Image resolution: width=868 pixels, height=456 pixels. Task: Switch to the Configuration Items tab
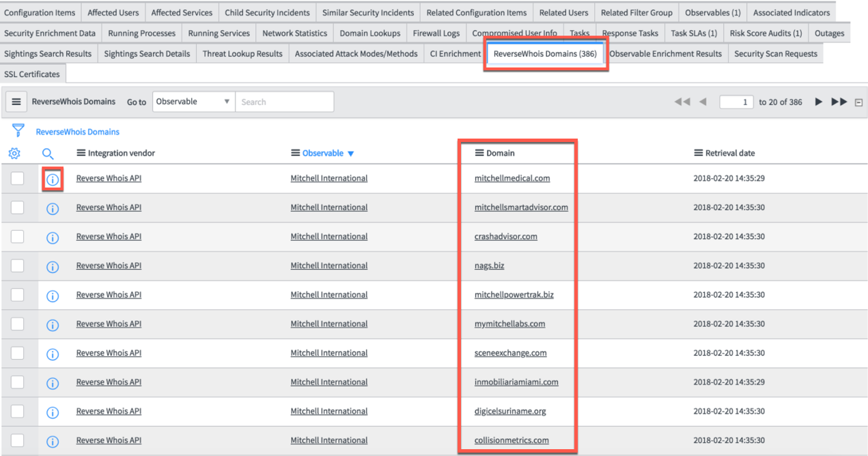[x=40, y=12]
